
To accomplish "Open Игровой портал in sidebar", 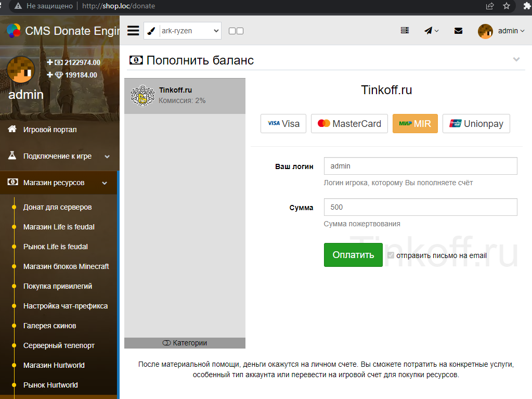I will click(50, 130).
